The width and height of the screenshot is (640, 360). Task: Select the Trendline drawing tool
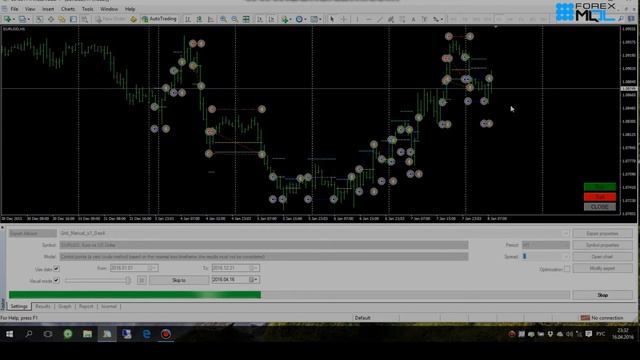point(379,19)
